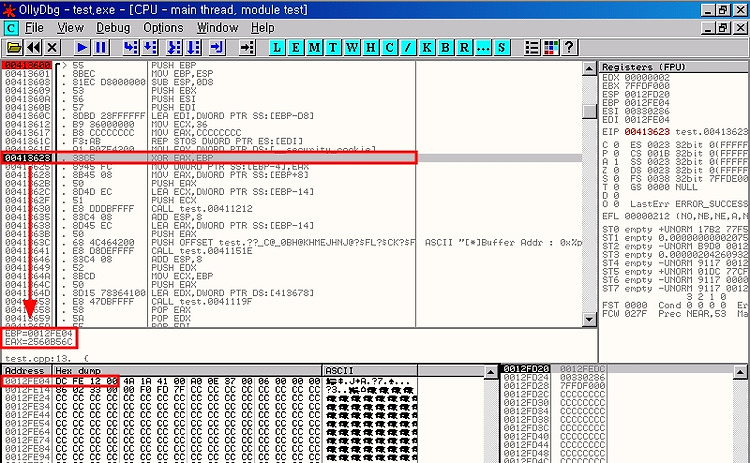Open Windows list with W button
The width and height of the screenshot is (750, 463).
pos(352,47)
